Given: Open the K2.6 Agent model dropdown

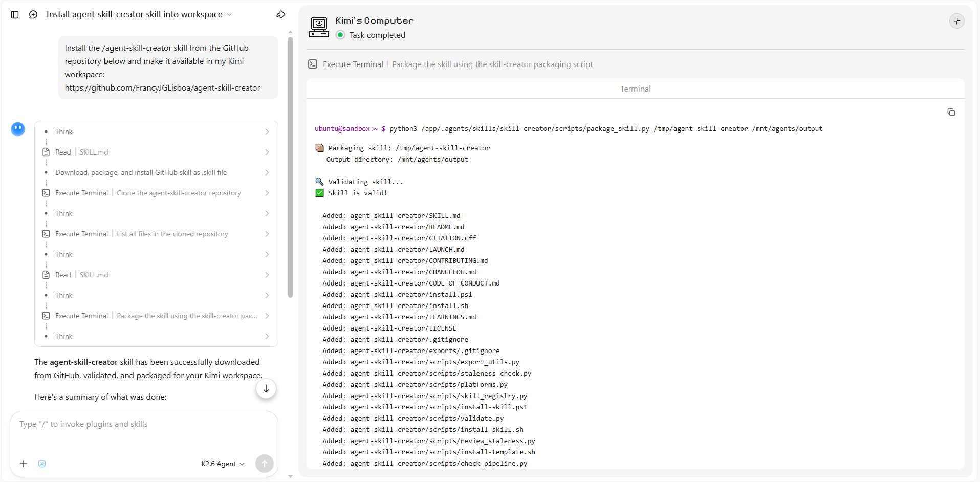Looking at the screenshot, I should (x=223, y=464).
